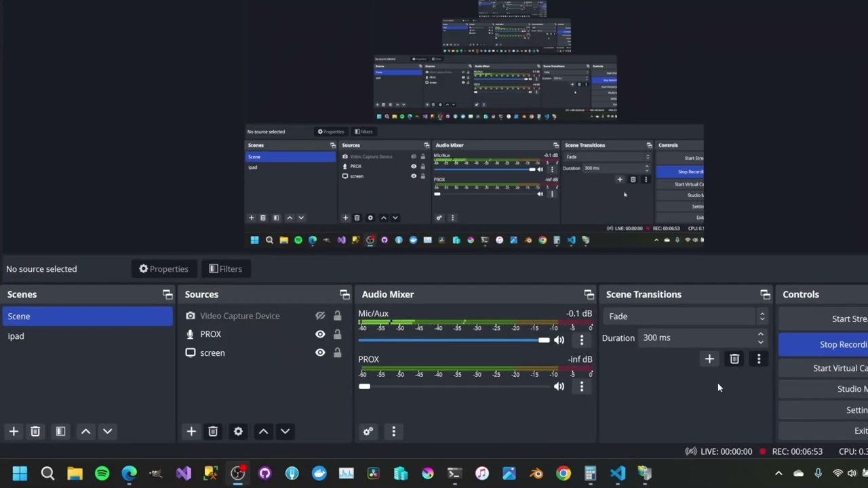The width and height of the screenshot is (868, 488).
Task: Open the PROX channel options menu
Action: coord(581,386)
